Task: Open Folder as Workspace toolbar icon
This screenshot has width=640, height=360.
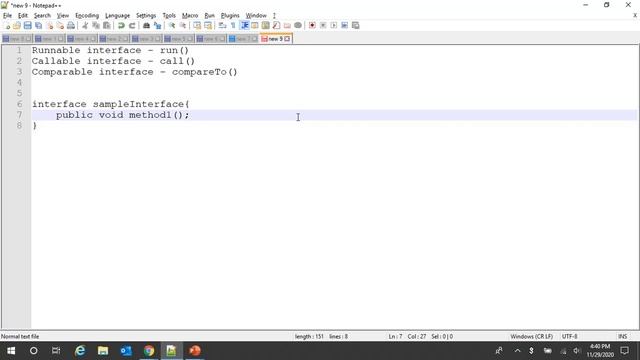Action: click(287, 25)
